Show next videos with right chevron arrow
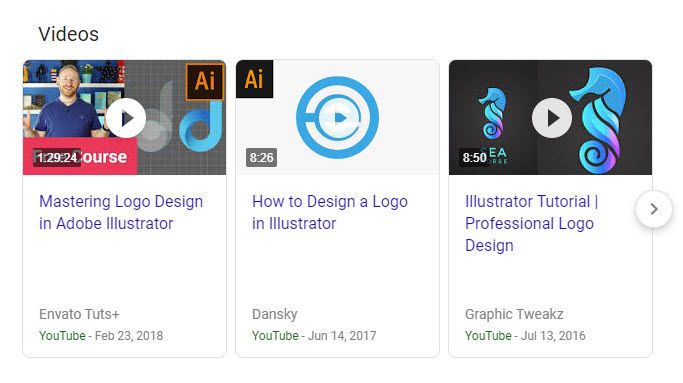This screenshot has width=683, height=383. click(654, 209)
